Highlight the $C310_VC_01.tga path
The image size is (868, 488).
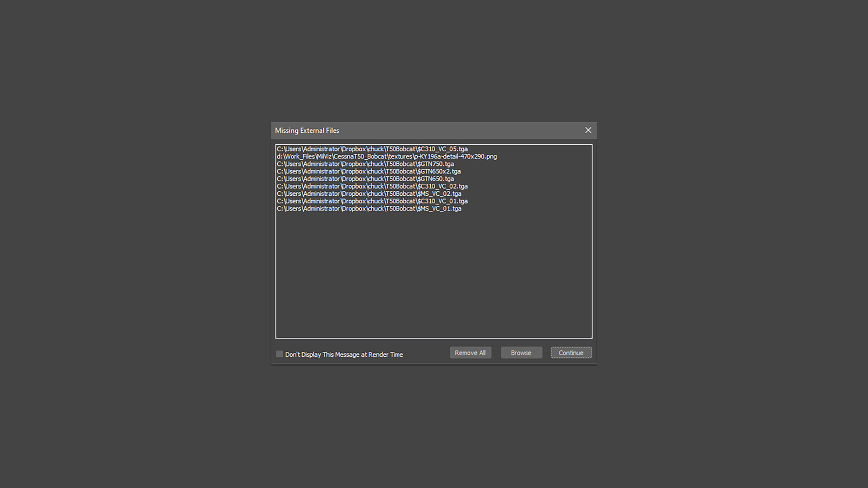[372, 201]
